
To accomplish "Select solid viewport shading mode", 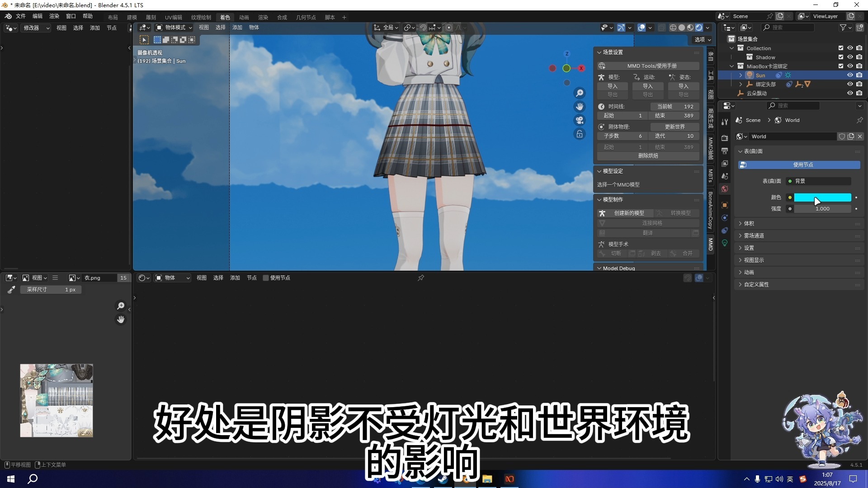I will pyautogui.click(x=682, y=28).
